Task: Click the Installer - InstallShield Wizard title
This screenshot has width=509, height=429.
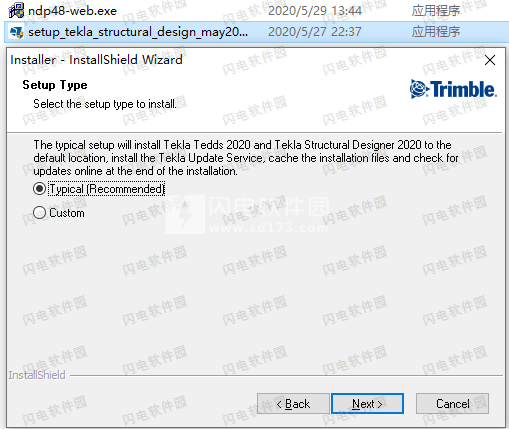Action: [x=96, y=60]
